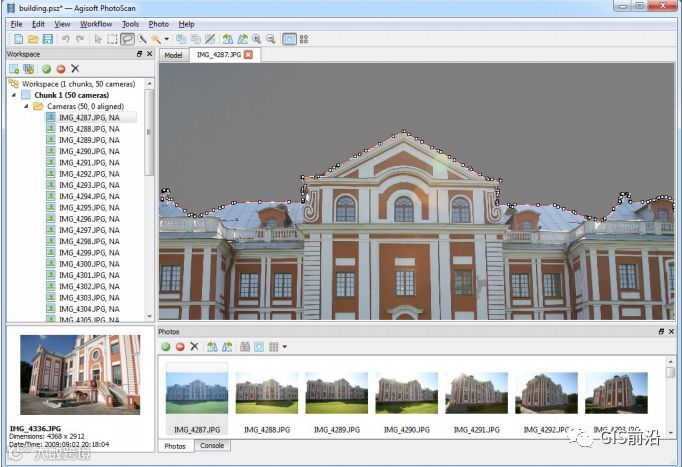This screenshot has height=467, width=682.
Task: Save the project using the floppy disk icon
Action: click(47, 39)
